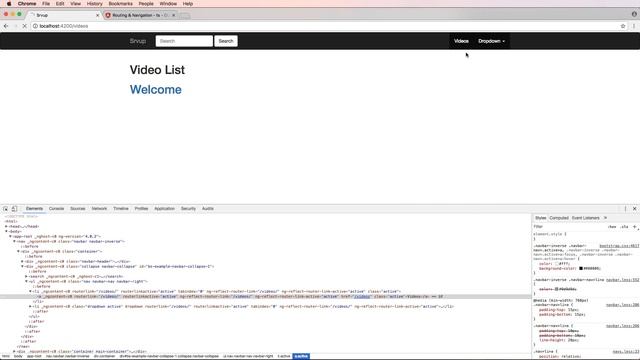
Task: Toggle the .cls class editor button
Action: [x=624, y=227]
